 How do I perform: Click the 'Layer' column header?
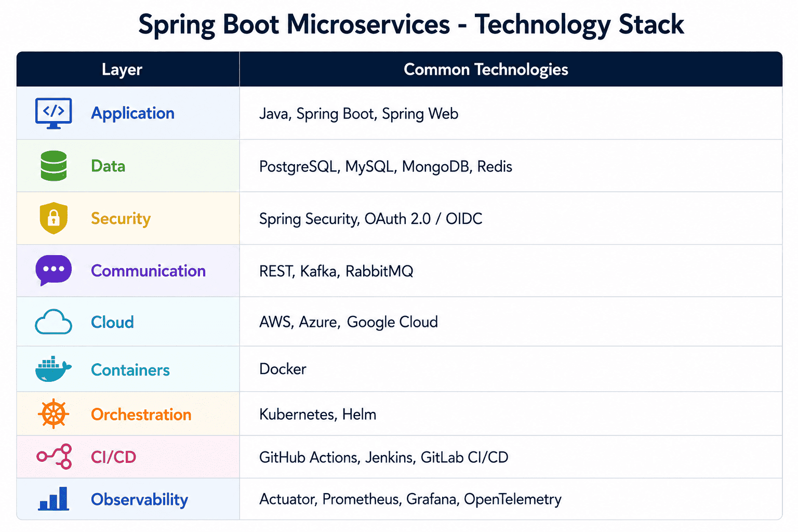[x=128, y=69]
